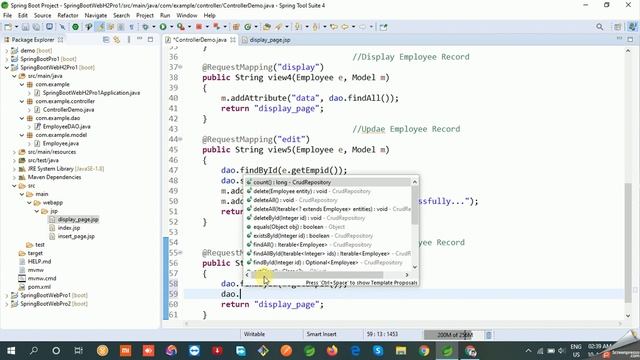The height and width of the screenshot is (360, 640).
Task: Click the autocomplete popup horizontal scrollbar
Action: [317, 275]
